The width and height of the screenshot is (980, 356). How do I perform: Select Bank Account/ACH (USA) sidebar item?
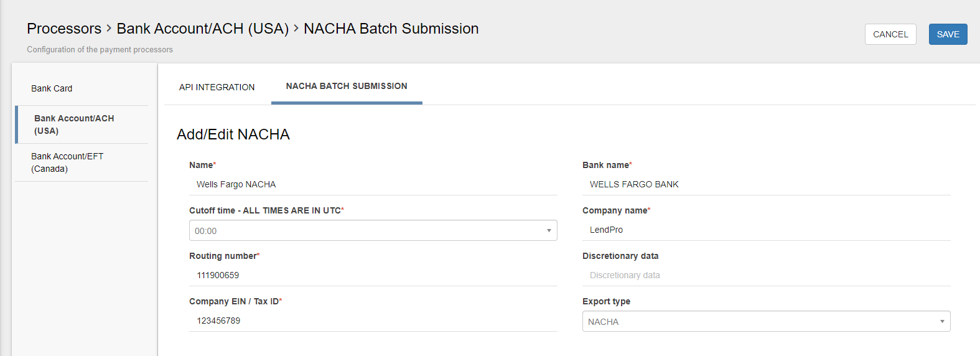coord(82,124)
